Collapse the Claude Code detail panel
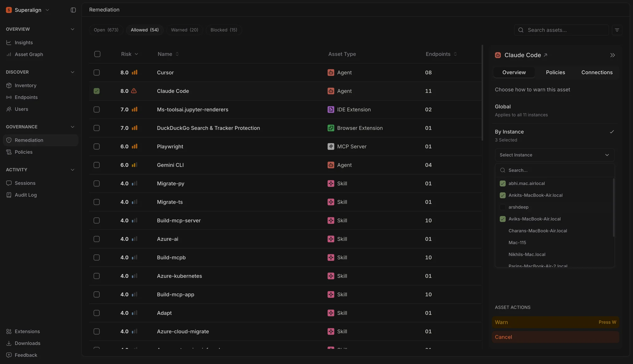This screenshot has width=633, height=364. tap(612, 55)
